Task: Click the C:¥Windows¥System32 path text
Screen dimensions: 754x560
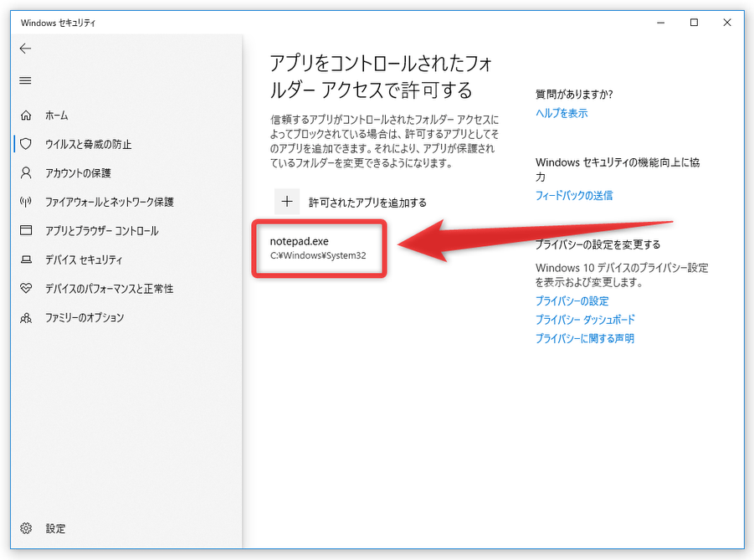Action: coord(318,255)
